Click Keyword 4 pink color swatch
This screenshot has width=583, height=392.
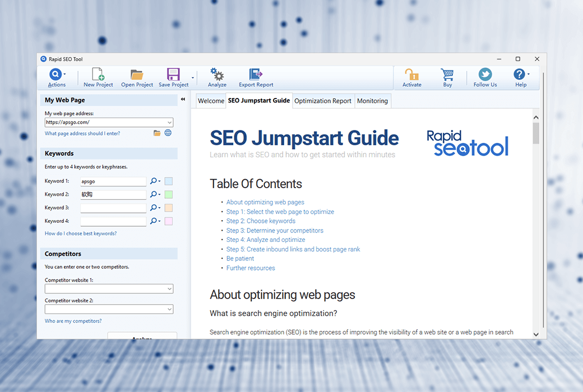click(168, 221)
